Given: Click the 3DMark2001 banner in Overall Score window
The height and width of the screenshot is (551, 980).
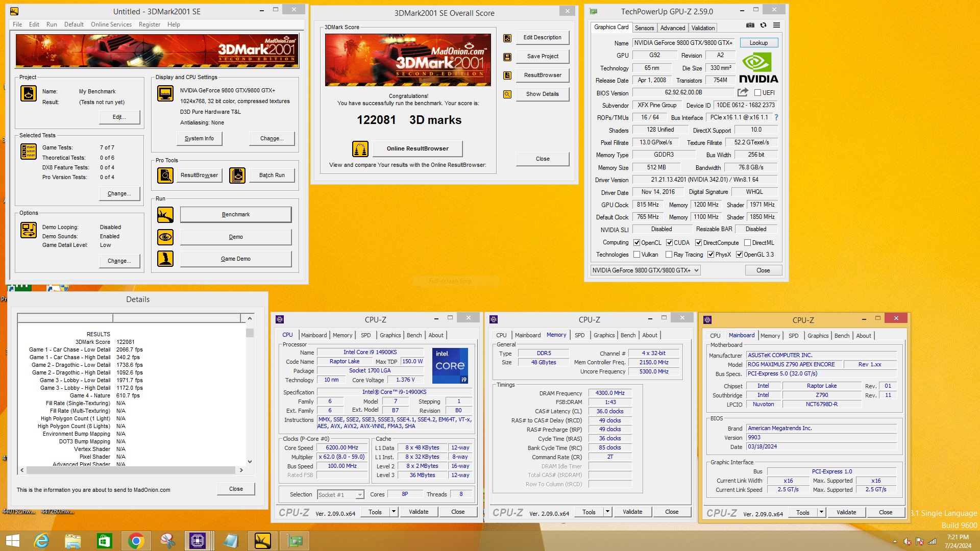Looking at the screenshot, I should click(x=408, y=60).
